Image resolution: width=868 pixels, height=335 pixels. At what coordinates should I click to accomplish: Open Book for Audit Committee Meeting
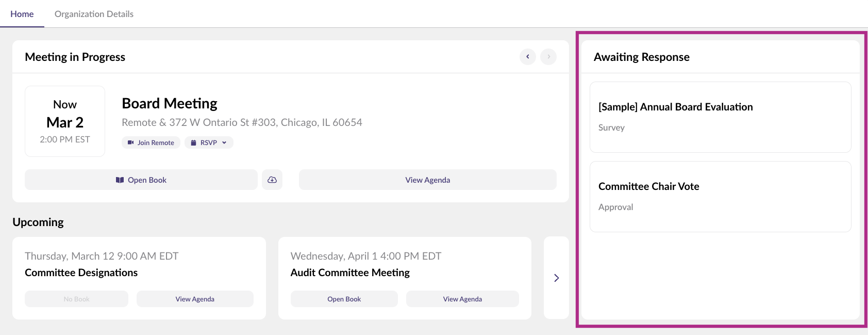pyautogui.click(x=344, y=299)
